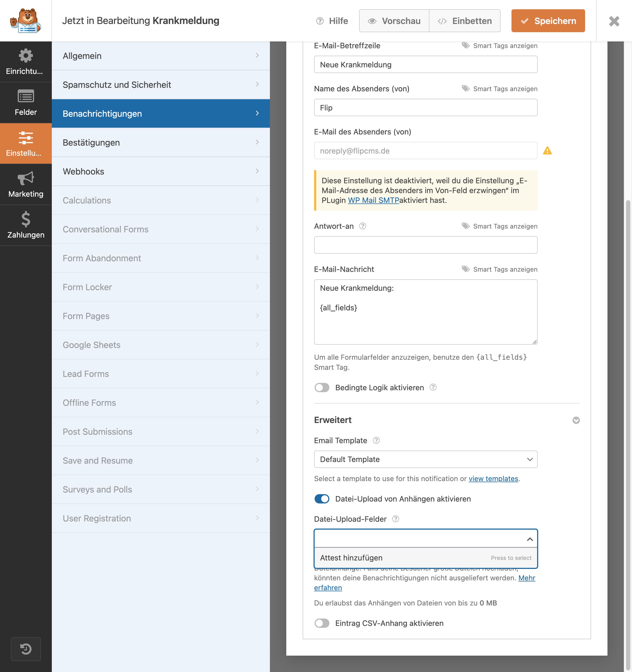632x672 pixels.
Task: Click the WPForms bear mascot logo
Action: point(26,21)
